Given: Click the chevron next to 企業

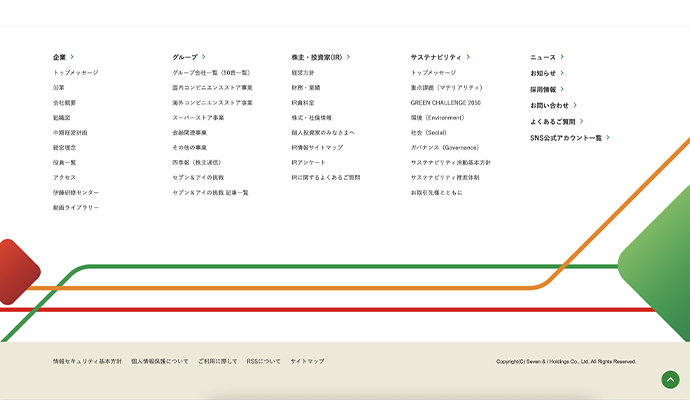Looking at the screenshot, I should (x=72, y=57).
